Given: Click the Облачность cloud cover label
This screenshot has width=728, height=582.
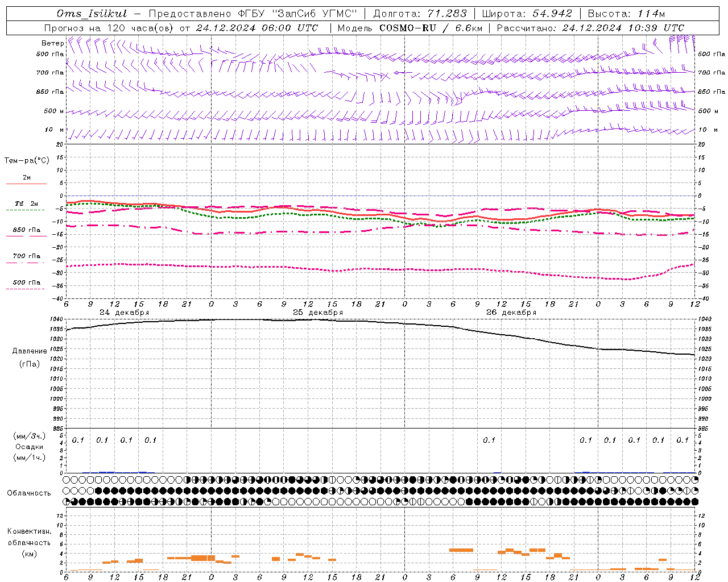Looking at the screenshot, I should [x=29, y=493].
